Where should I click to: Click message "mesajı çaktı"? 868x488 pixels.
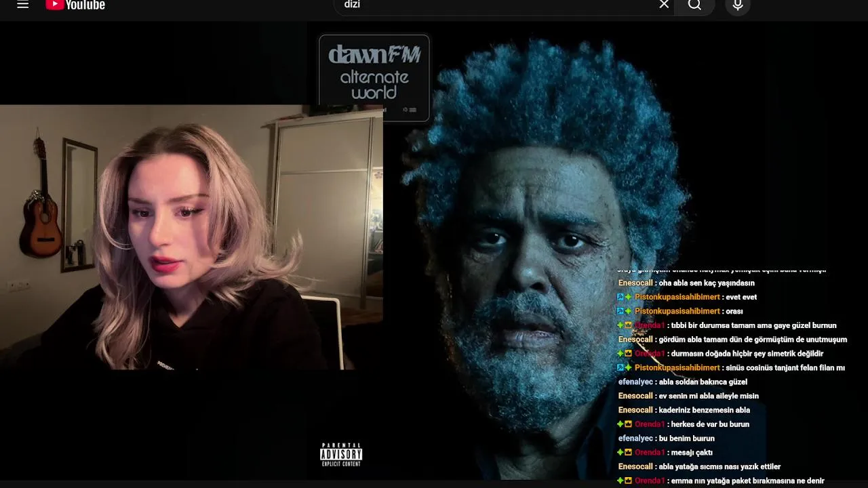coord(692,453)
